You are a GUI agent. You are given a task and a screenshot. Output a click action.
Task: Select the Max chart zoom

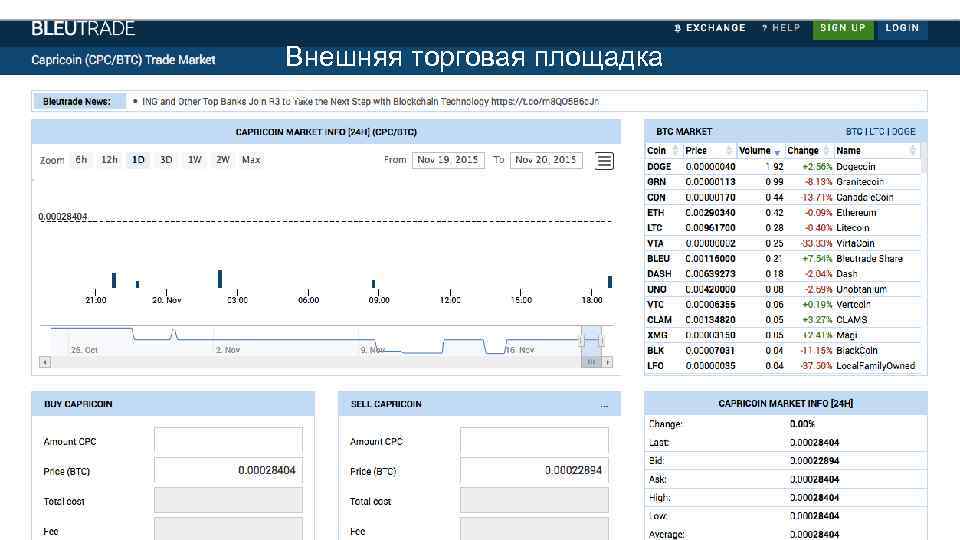click(x=251, y=160)
